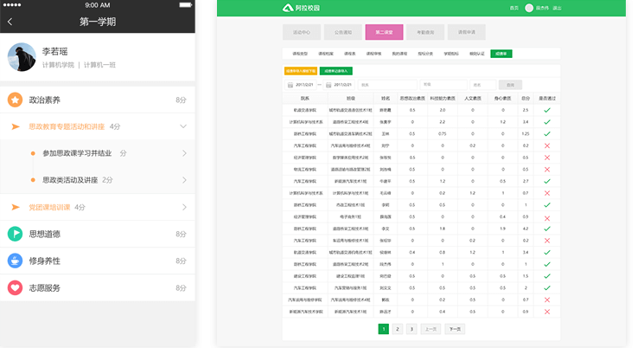Tap the green flag icon for 思想道德
This screenshot has width=644, height=348.
[x=15, y=234]
